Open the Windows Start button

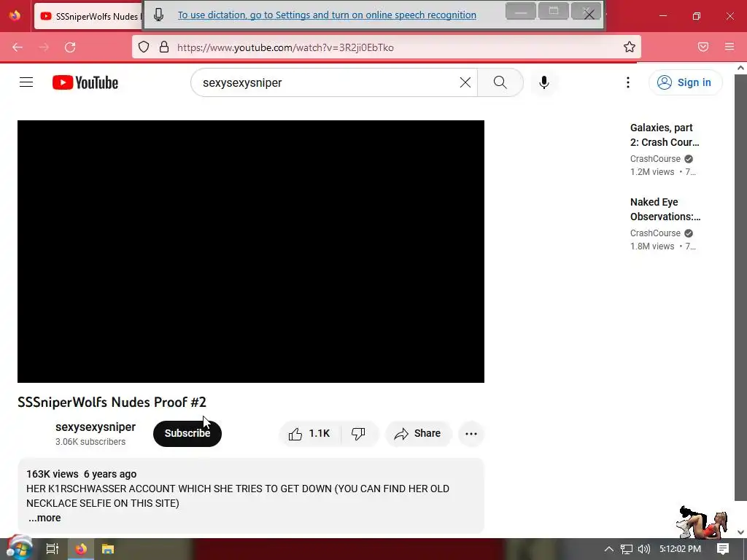[19, 548]
